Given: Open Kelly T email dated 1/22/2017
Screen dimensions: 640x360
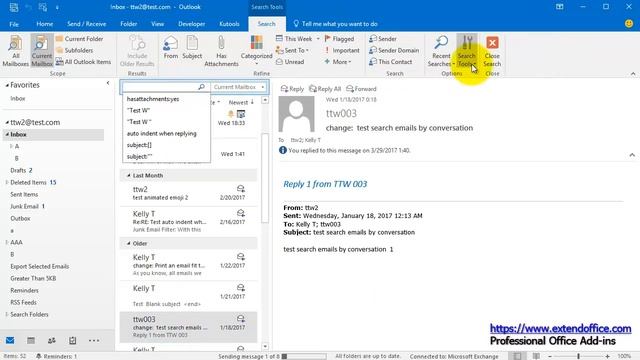Looking at the screenshot, I should click(x=189, y=265).
